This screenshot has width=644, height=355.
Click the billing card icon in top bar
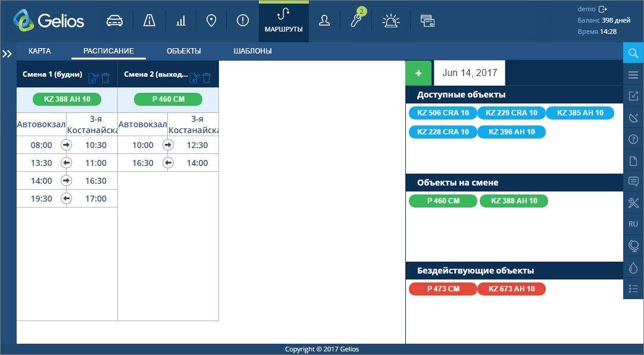coord(427,21)
